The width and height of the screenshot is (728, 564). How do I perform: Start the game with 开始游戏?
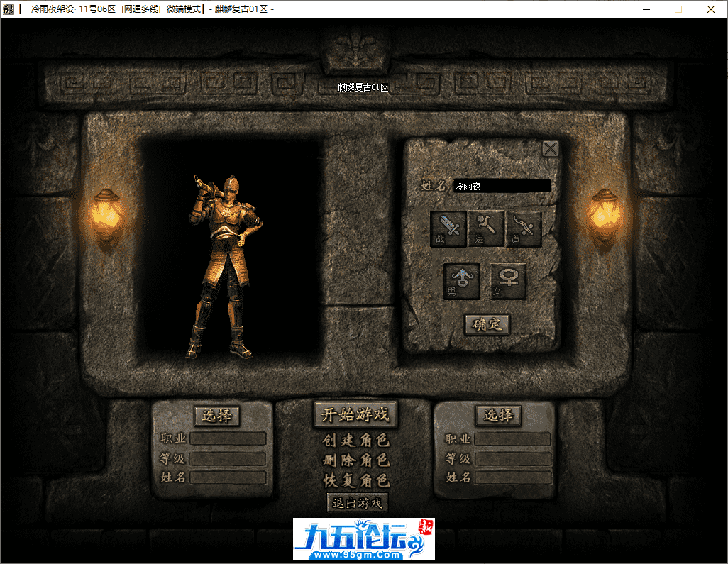[x=355, y=414]
